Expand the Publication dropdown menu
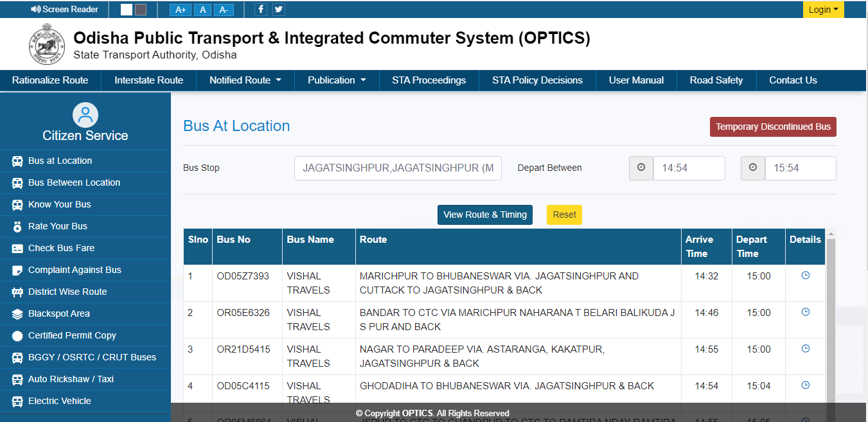 (337, 80)
